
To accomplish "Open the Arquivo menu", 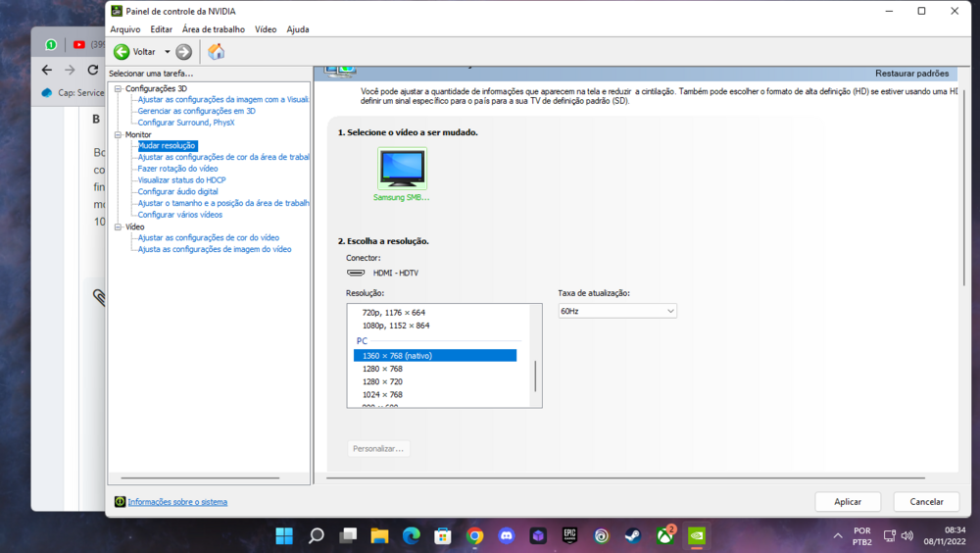I will pos(125,29).
